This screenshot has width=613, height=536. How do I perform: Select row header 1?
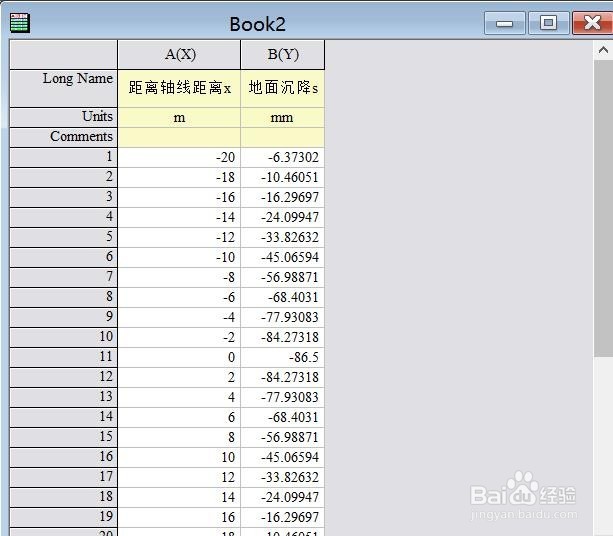click(64, 157)
